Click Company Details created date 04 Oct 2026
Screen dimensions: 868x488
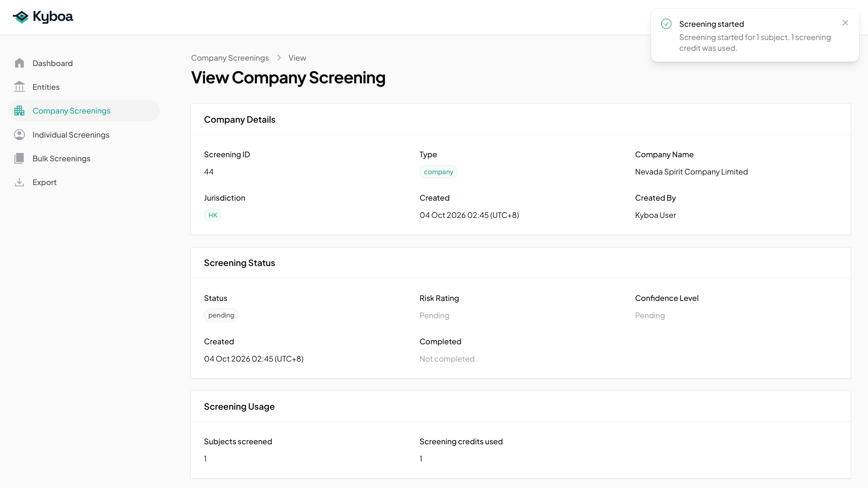pos(469,215)
